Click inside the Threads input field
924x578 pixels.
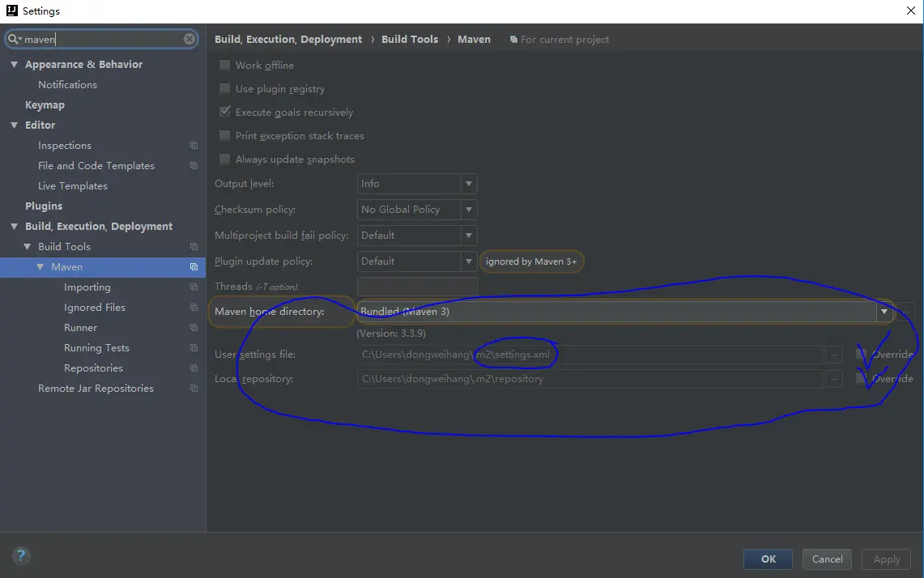(x=416, y=287)
